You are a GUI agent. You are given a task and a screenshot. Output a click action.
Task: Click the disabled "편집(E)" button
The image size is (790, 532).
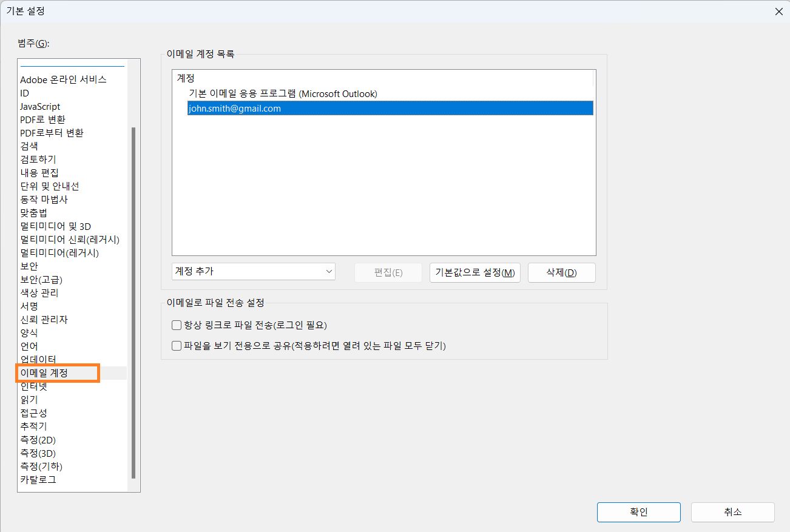pos(388,272)
